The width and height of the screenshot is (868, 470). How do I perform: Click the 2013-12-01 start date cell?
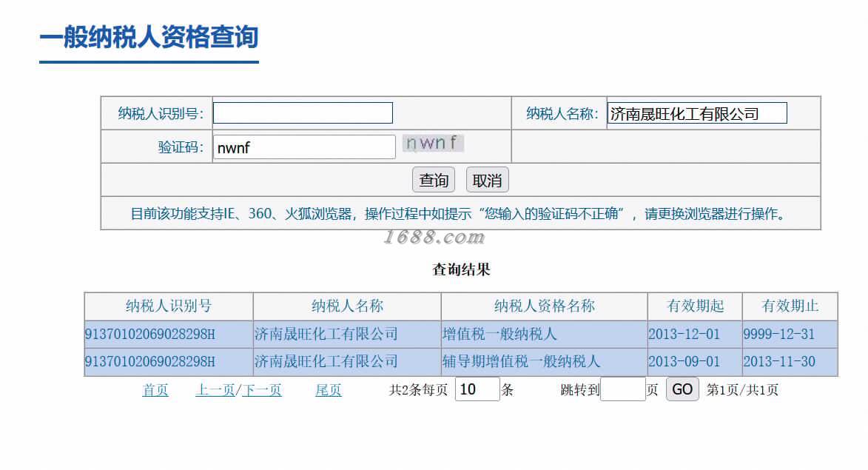tap(695, 335)
